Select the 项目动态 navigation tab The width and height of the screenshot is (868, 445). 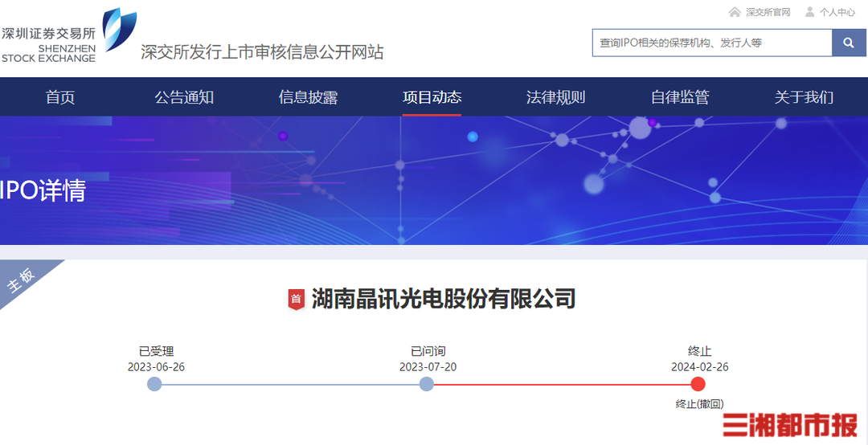coord(432,97)
